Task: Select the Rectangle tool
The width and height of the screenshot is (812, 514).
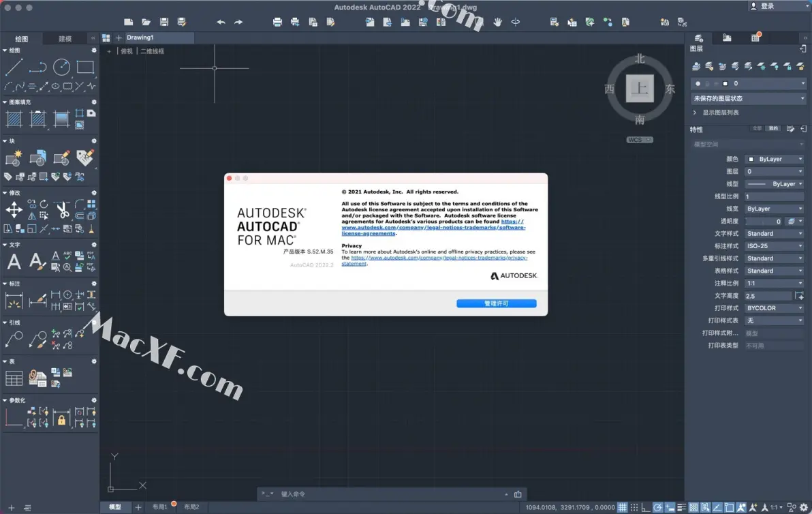Action: pos(85,67)
